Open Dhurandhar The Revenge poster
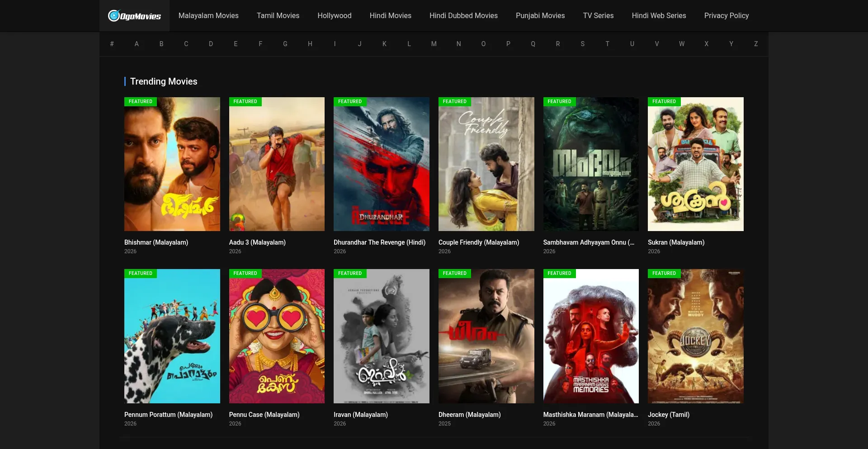Image resolution: width=868 pixels, height=449 pixels. click(382, 164)
